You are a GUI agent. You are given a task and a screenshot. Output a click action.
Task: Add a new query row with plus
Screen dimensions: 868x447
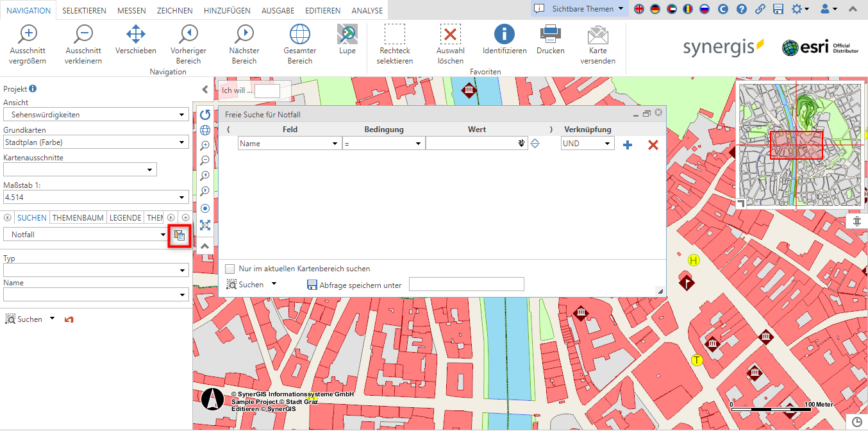[x=627, y=144]
